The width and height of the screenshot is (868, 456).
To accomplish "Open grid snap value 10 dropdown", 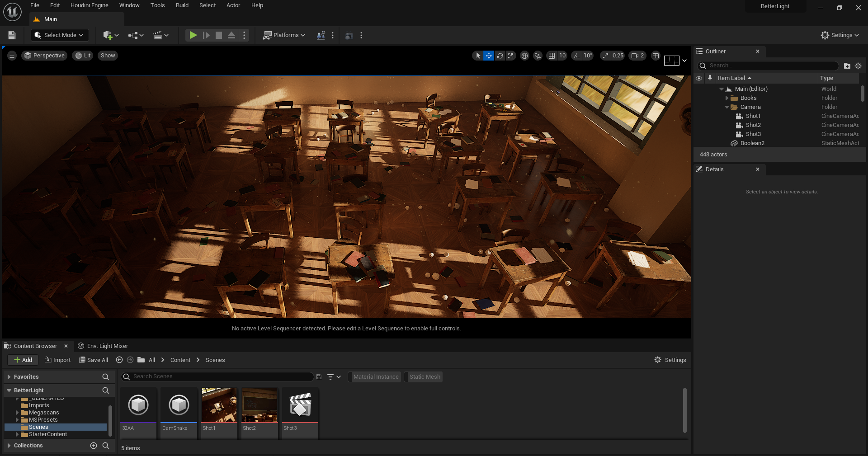I will pyautogui.click(x=562, y=56).
